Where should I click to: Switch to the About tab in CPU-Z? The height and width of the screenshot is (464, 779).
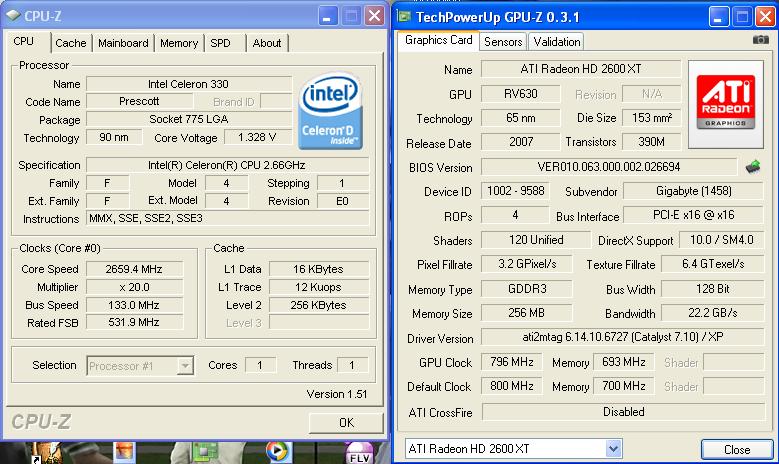pos(267,43)
